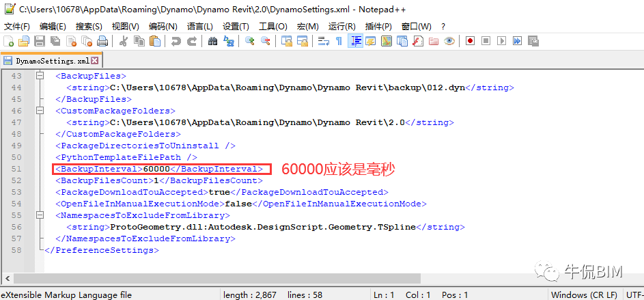Viewport: 644px width, 300px height.
Task: Collapse the CustomPackageFolders fold marker
Action: 40,111
